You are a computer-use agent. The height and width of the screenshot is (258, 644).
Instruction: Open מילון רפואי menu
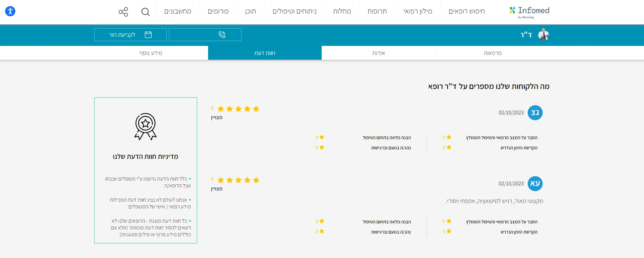tap(418, 12)
